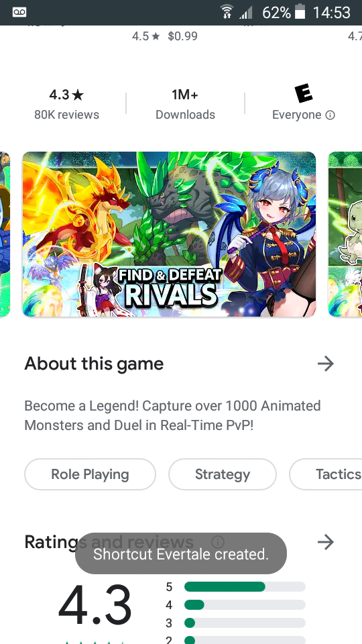Select the Strategy tag chip
Screen dimensions: 362x644
[x=223, y=474]
